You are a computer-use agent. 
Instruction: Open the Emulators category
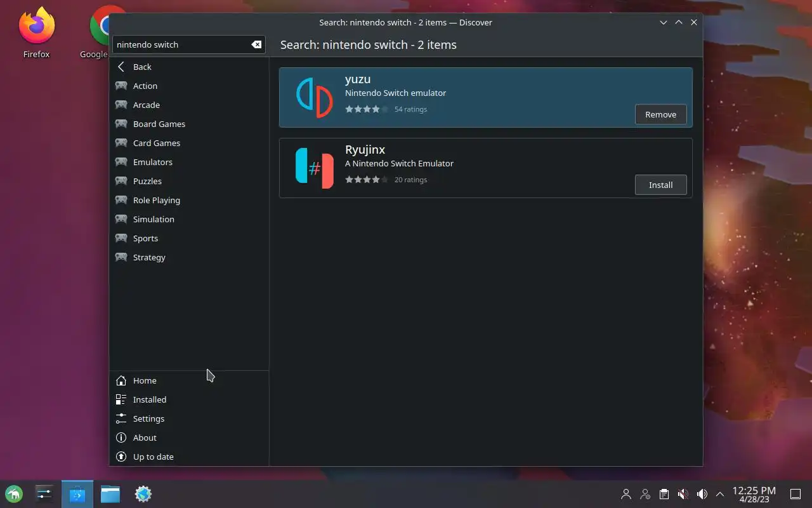(x=189, y=162)
